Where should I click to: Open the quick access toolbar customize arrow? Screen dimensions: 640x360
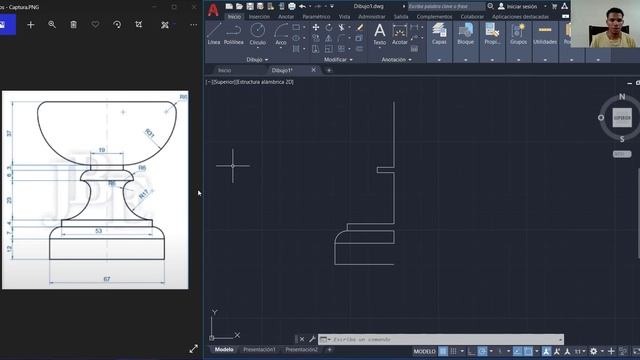pos(332,6)
